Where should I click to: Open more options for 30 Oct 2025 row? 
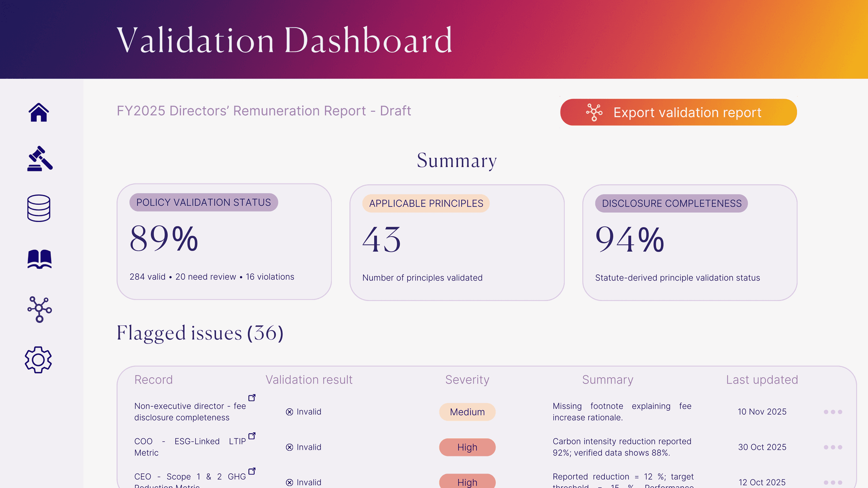click(x=833, y=447)
